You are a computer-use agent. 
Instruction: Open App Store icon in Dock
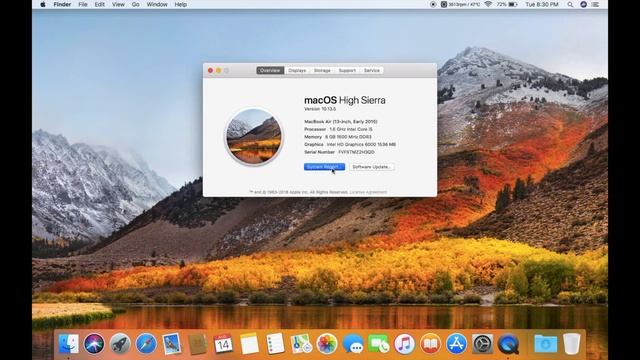pyautogui.click(x=456, y=343)
